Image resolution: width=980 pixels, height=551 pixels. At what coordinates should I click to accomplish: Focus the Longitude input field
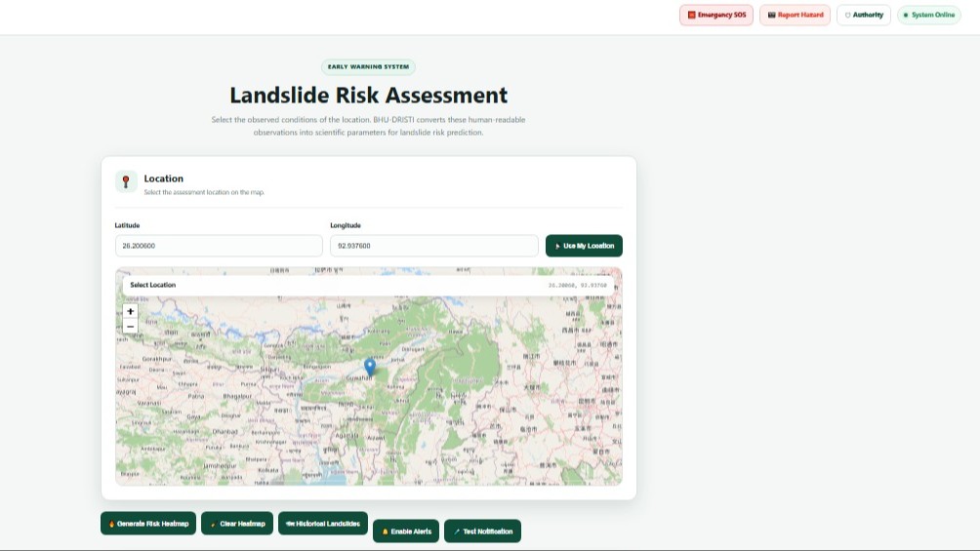click(433, 246)
